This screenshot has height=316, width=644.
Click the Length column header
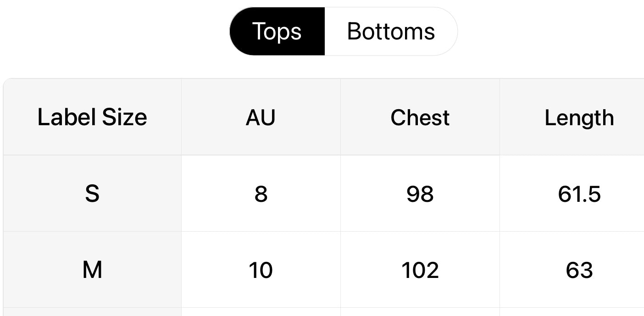[579, 117]
